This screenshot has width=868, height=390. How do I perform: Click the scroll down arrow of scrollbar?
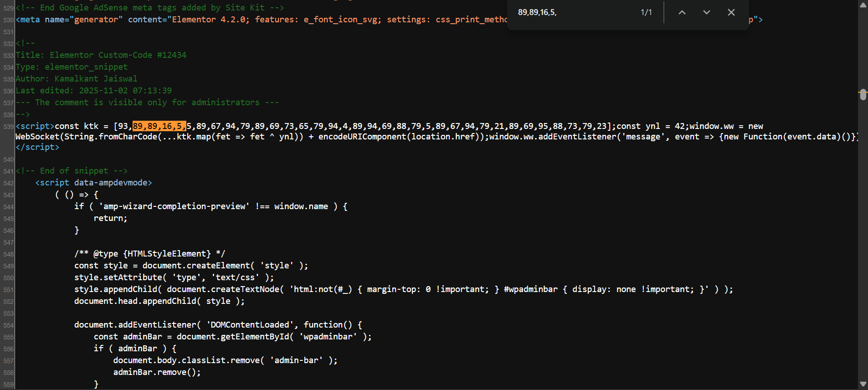click(863, 384)
